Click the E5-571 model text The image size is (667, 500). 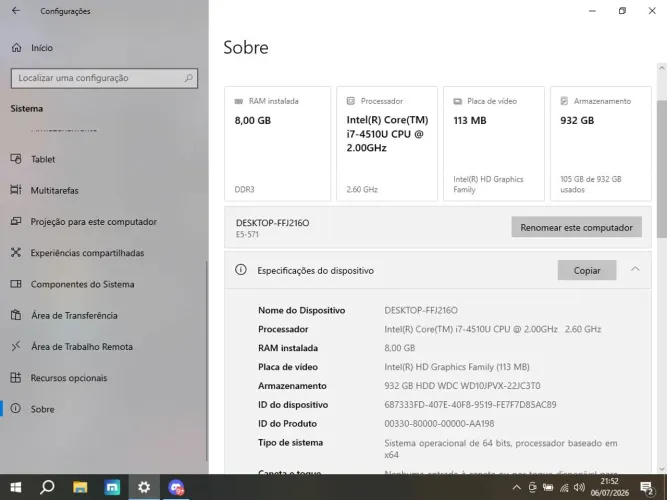tap(247, 234)
